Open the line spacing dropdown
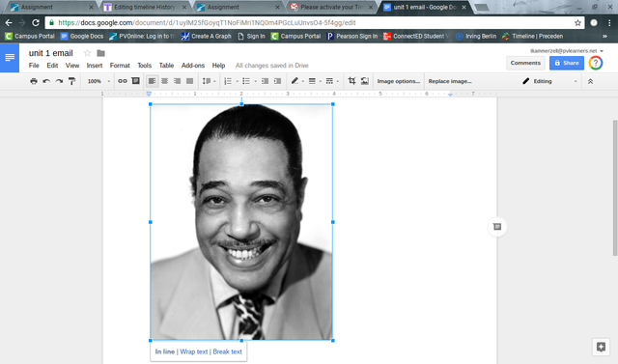 209,81
